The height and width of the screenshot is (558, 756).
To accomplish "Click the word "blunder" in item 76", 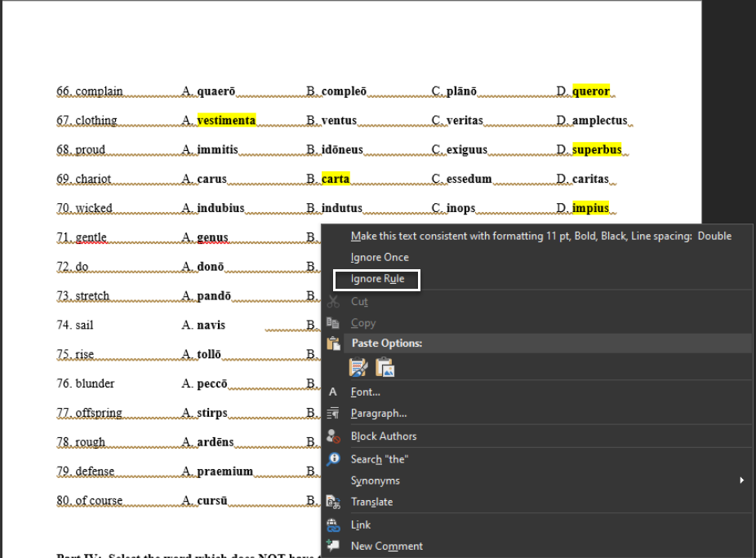I will tap(95, 383).
